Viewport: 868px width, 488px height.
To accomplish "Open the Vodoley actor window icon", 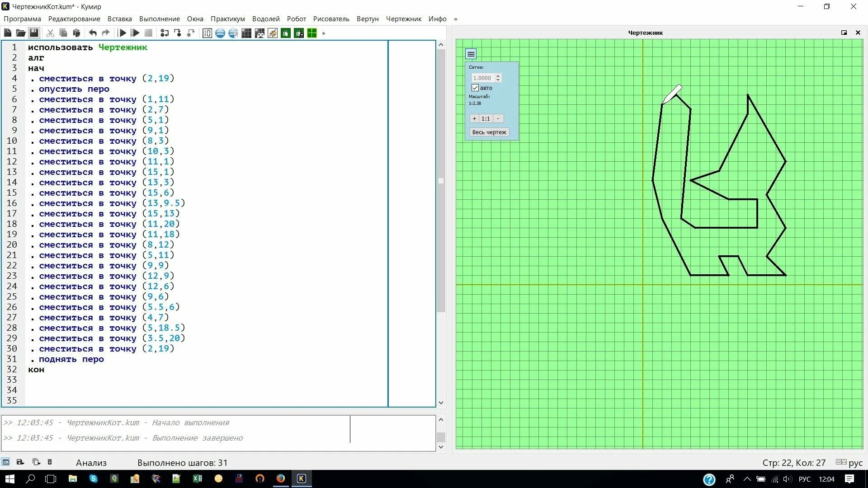I will coord(220,33).
